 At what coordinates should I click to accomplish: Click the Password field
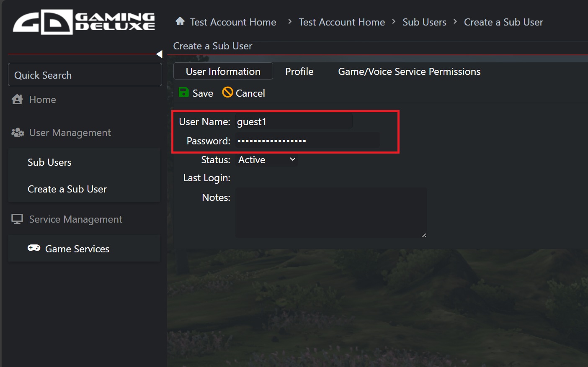307,141
